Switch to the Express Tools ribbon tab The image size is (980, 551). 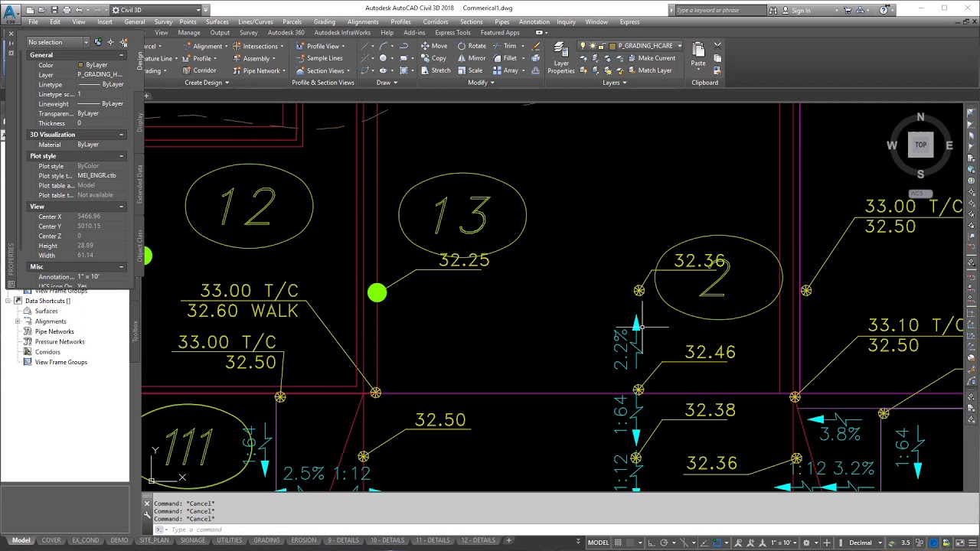pyautogui.click(x=452, y=33)
